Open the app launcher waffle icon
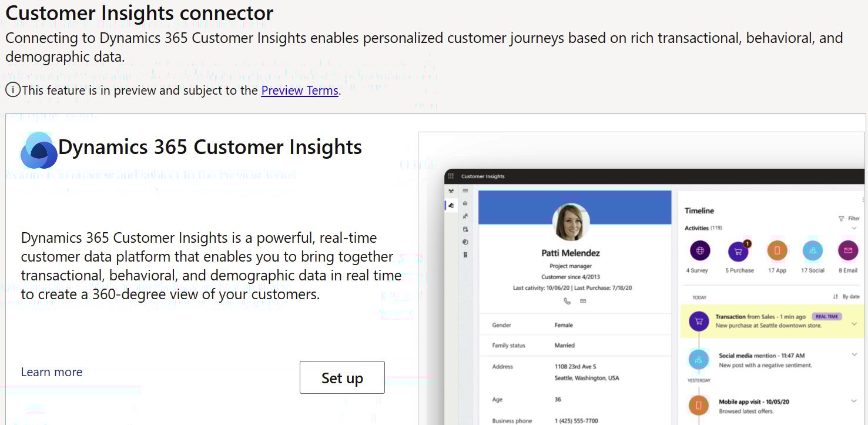The width and height of the screenshot is (868, 425). [451, 176]
